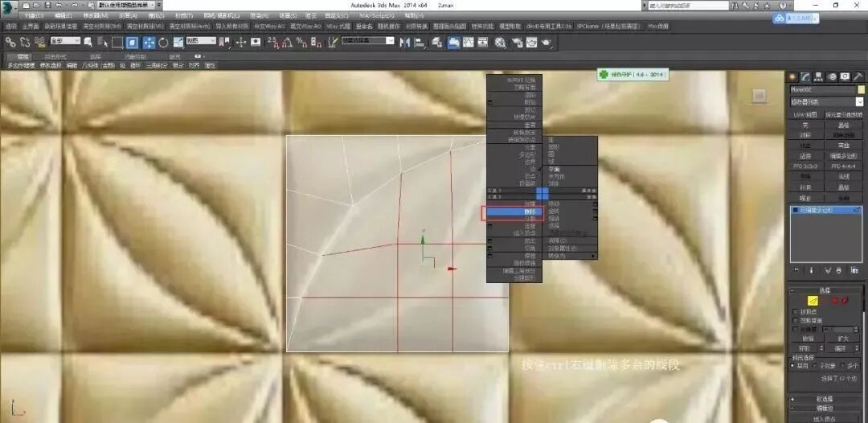Click the Align tool icon
The width and height of the screenshot is (868, 423).
tap(419, 42)
